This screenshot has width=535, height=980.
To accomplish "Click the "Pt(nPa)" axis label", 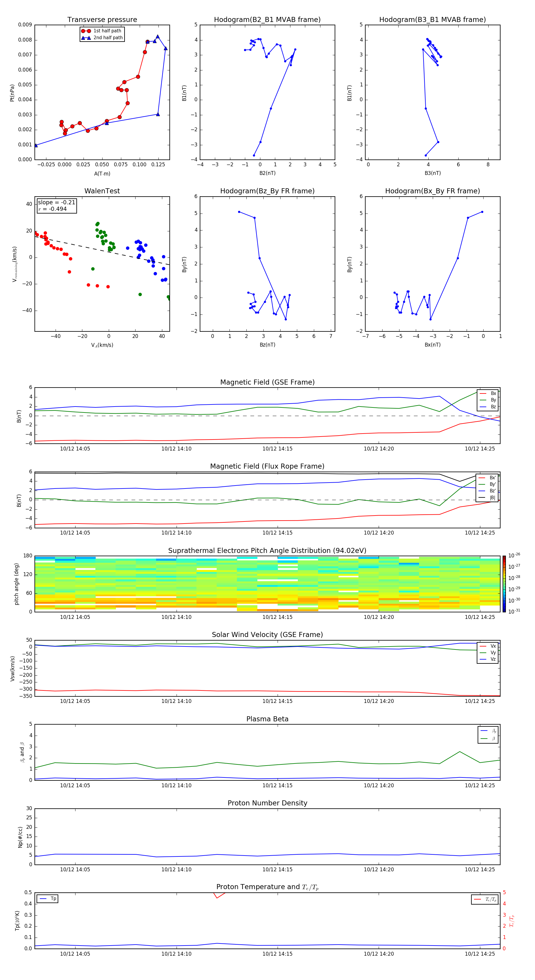I will (x=12, y=92).
